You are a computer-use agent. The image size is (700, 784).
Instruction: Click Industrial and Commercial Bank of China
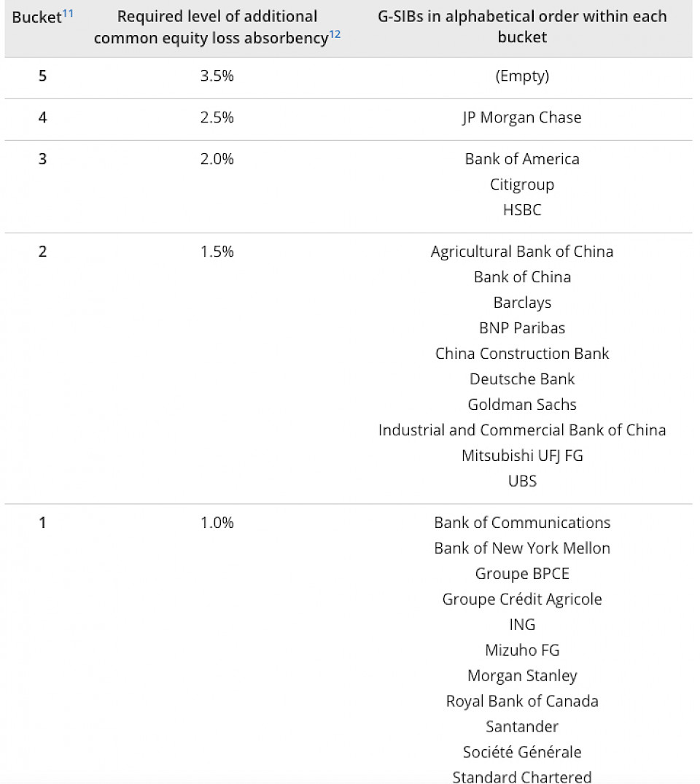522,430
